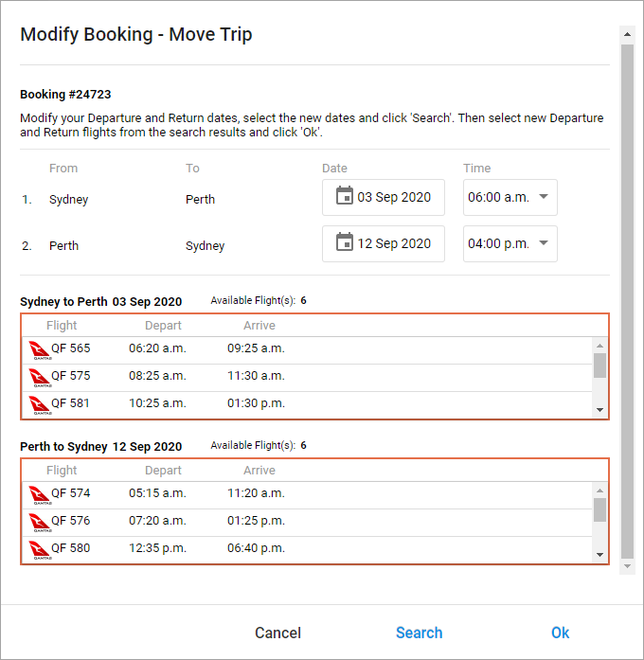Viewport: 644px width, 660px height.
Task: Open the 04:00 p.m. time dropdown
Action: [x=510, y=243]
